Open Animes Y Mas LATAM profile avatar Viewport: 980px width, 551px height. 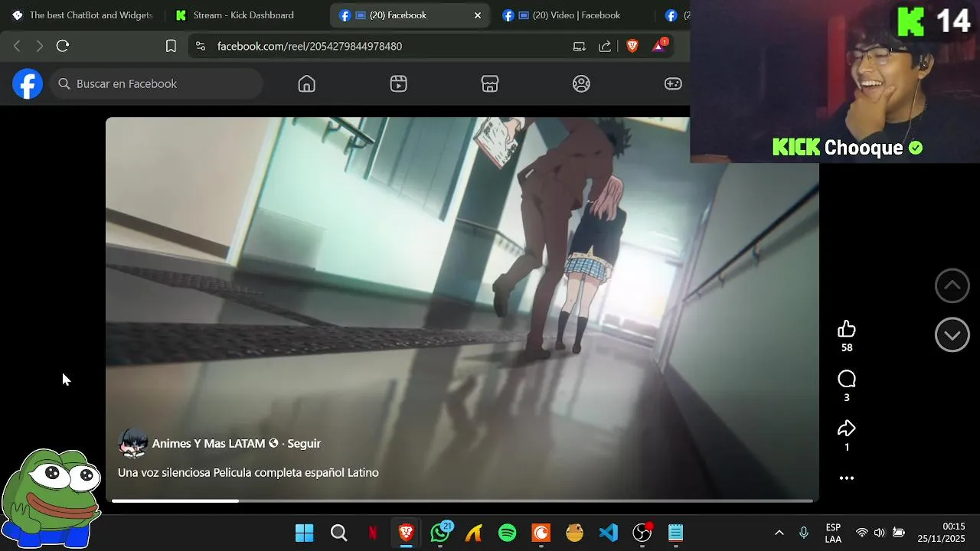[x=133, y=444]
